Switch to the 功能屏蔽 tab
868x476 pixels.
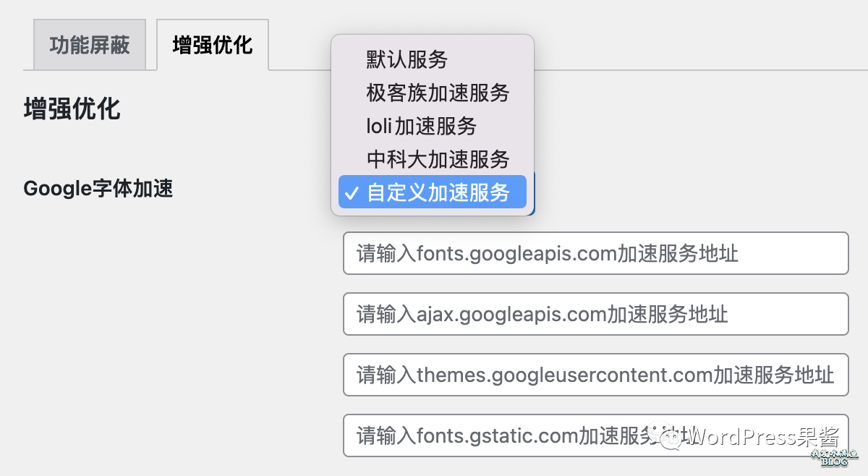[90, 46]
